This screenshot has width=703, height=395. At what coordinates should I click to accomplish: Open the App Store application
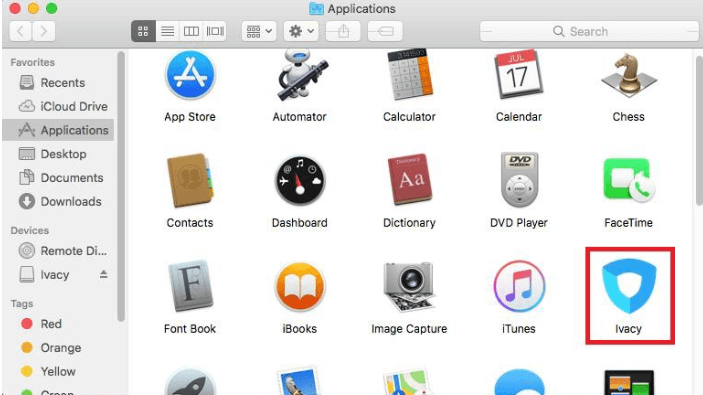(x=190, y=74)
